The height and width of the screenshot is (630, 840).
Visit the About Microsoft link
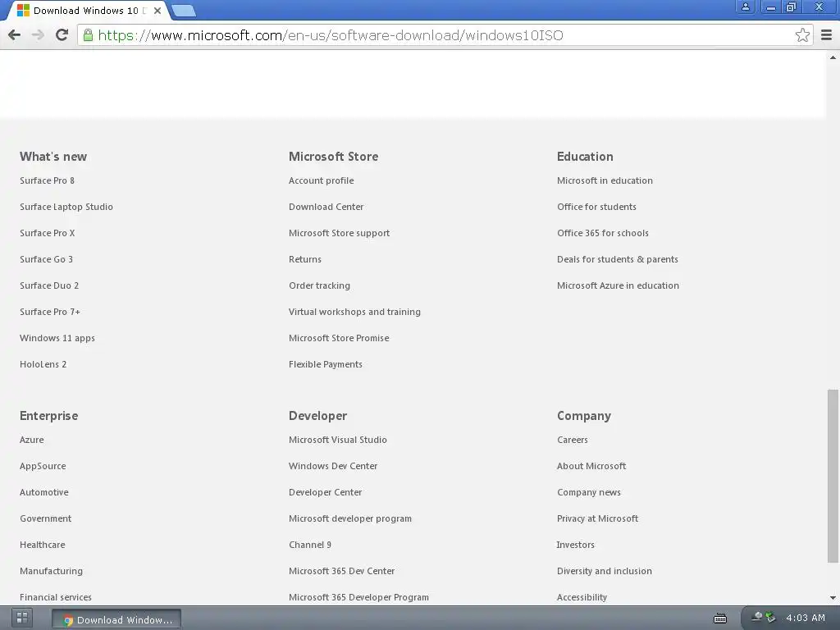click(x=591, y=466)
